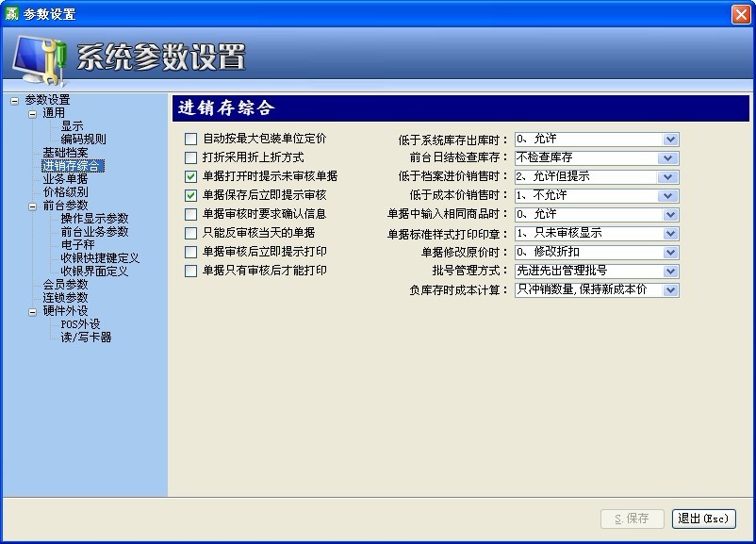Enable 单据审核时要求确认信息 checkbox

coord(191,214)
